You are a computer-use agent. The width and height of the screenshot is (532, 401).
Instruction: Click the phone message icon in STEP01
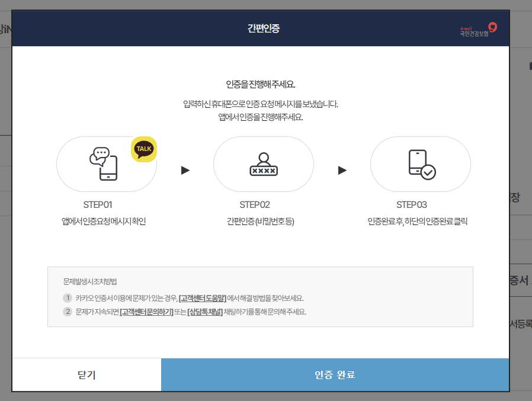(x=104, y=163)
